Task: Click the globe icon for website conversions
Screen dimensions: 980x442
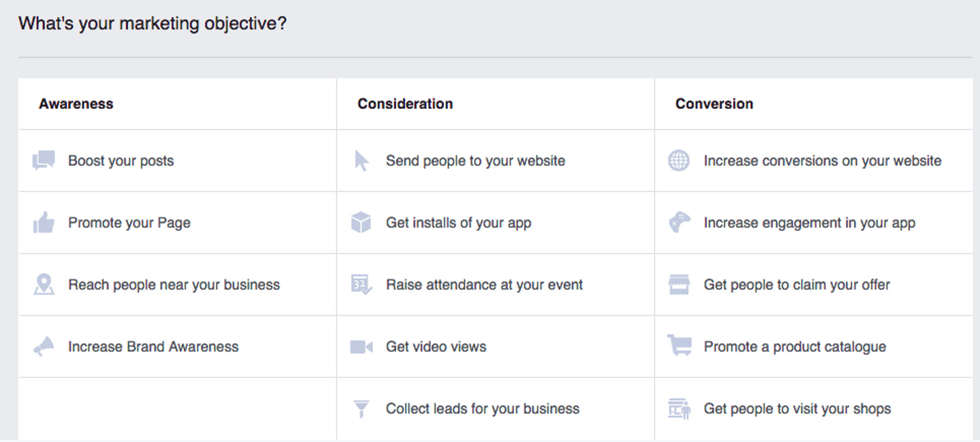Action: pyautogui.click(x=679, y=161)
